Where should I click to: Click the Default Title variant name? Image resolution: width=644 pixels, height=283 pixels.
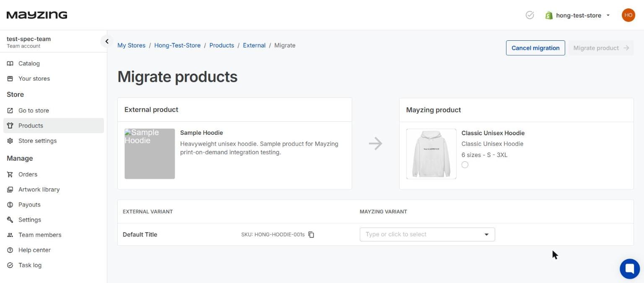tap(140, 234)
